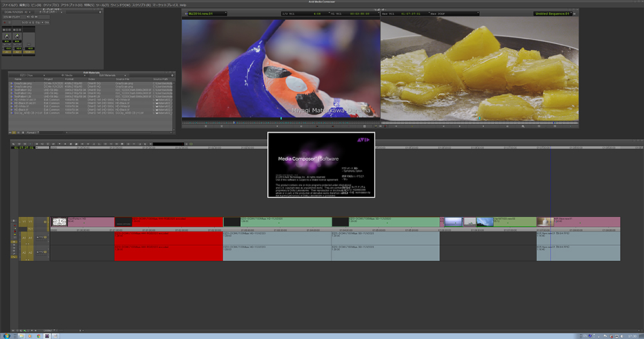Viewport: 644px width, 339px height.
Task: Open source clip name menu MJ2014.new.01
Action: [206, 14]
